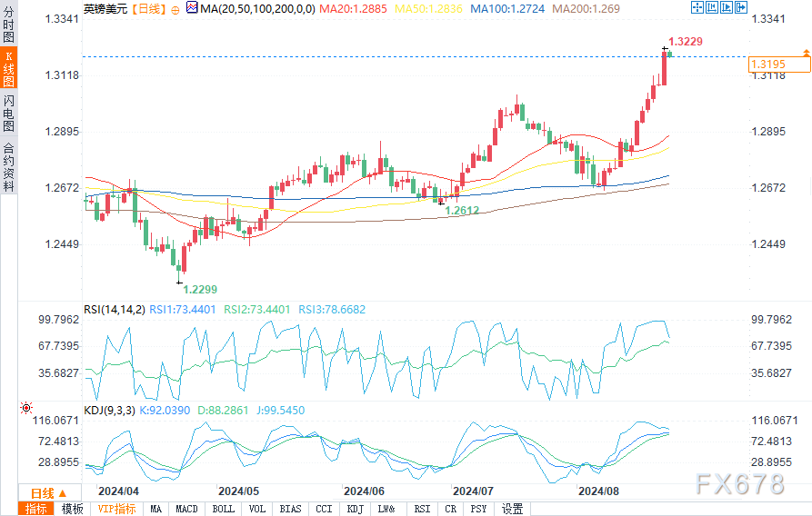The width and height of the screenshot is (812, 516).
Task: Open the 设置 settings button
Action: pos(512,509)
